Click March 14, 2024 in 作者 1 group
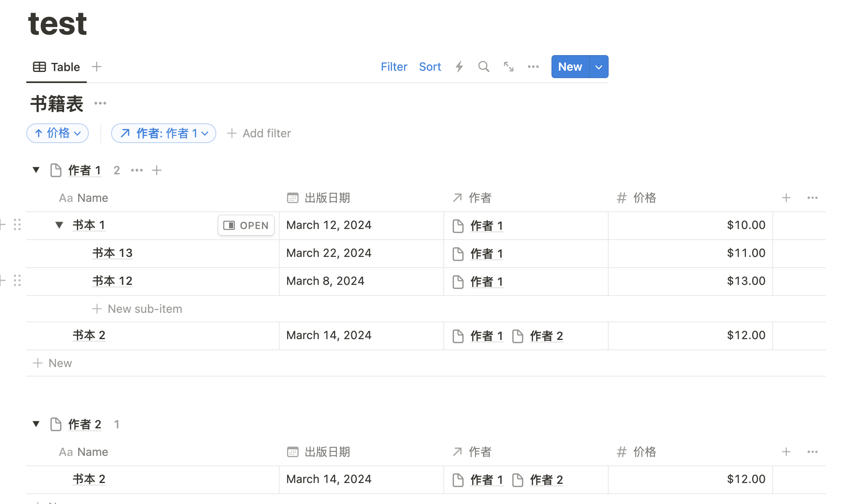 (361, 335)
